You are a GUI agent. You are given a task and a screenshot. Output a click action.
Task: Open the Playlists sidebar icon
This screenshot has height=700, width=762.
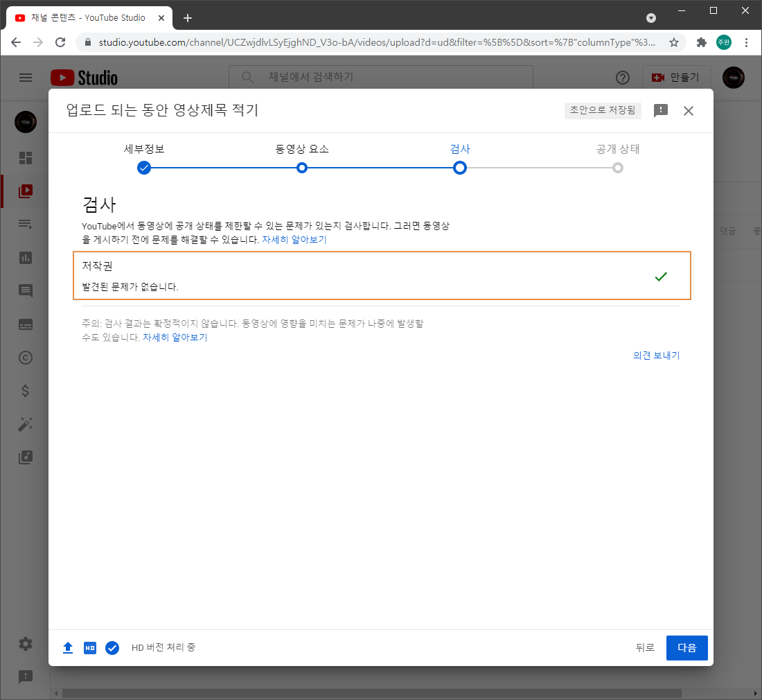click(25, 224)
